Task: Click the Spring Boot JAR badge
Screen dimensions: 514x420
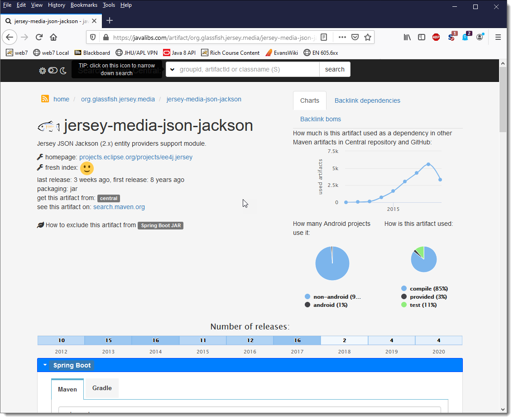Action: 161,225
